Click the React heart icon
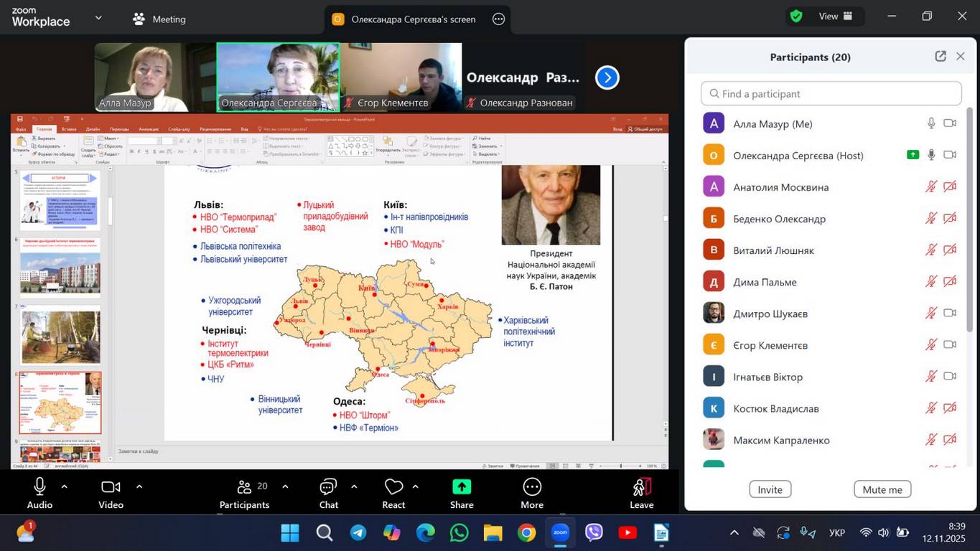Screen dimensions: 980x551 point(393,488)
